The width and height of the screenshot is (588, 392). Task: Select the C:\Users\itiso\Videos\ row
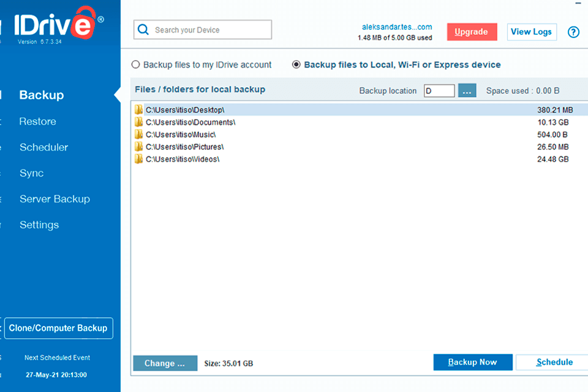[x=360, y=159]
